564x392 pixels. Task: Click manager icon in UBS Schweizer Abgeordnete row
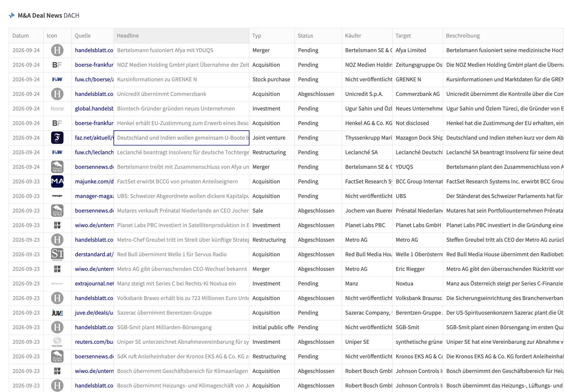(x=57, y=196)
